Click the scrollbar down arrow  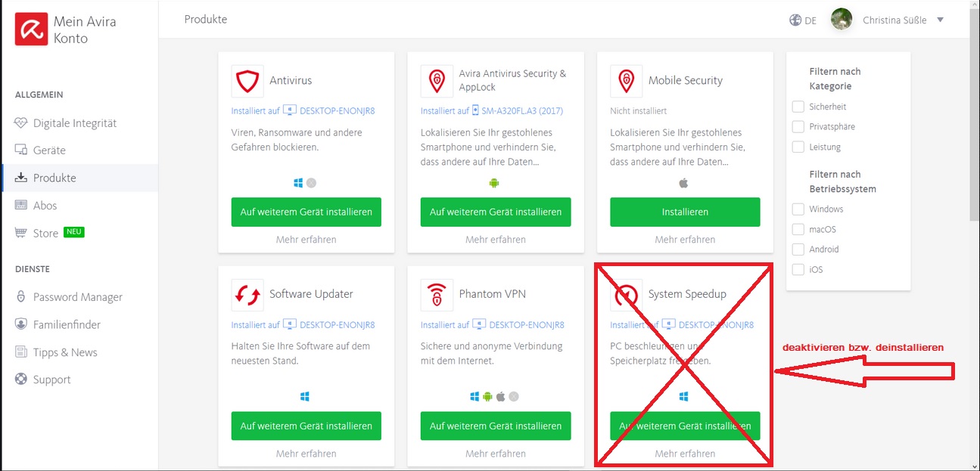click(x=974, y=465)
